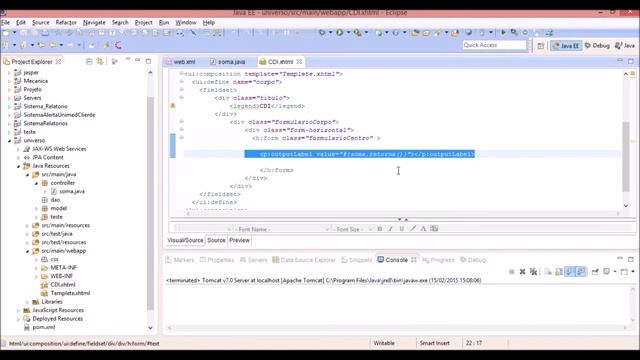
Task: Toggle Scroll Lock in the Console
Action: (559, 271)
